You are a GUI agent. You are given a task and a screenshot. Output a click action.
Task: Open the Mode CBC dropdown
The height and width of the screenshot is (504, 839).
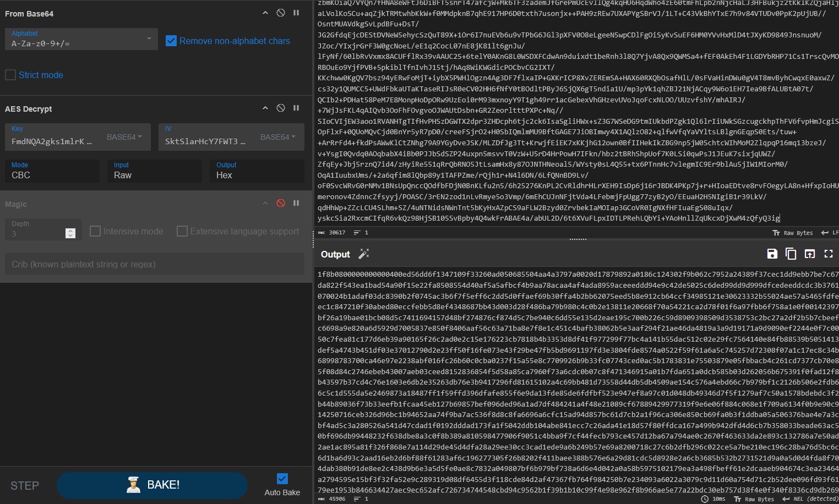pyautogui.click(x=52, y=174)
